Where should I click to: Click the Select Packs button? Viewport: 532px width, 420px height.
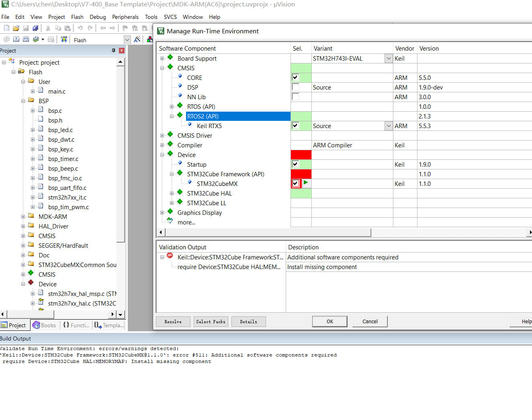(x=211, y=322)
